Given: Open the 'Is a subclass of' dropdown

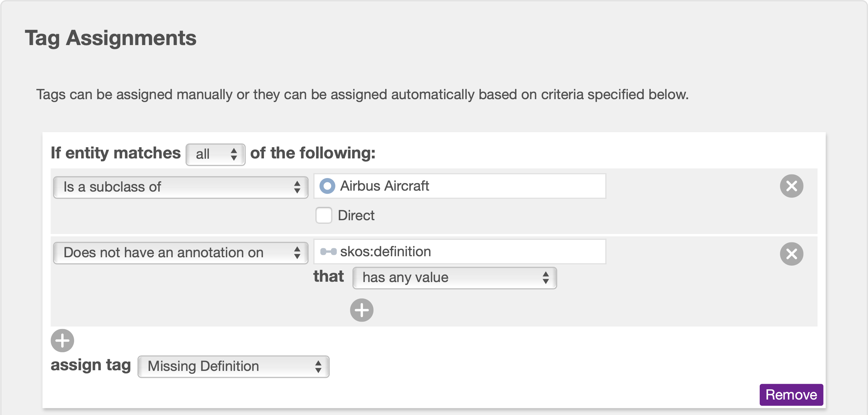Looking at the screenshot, I should coord(180,187).
